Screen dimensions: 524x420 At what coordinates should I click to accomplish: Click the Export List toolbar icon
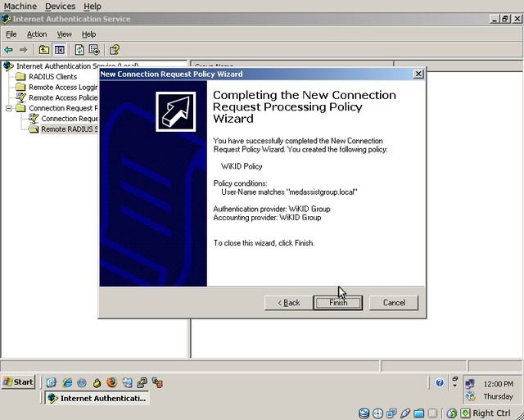click(94, 50)
